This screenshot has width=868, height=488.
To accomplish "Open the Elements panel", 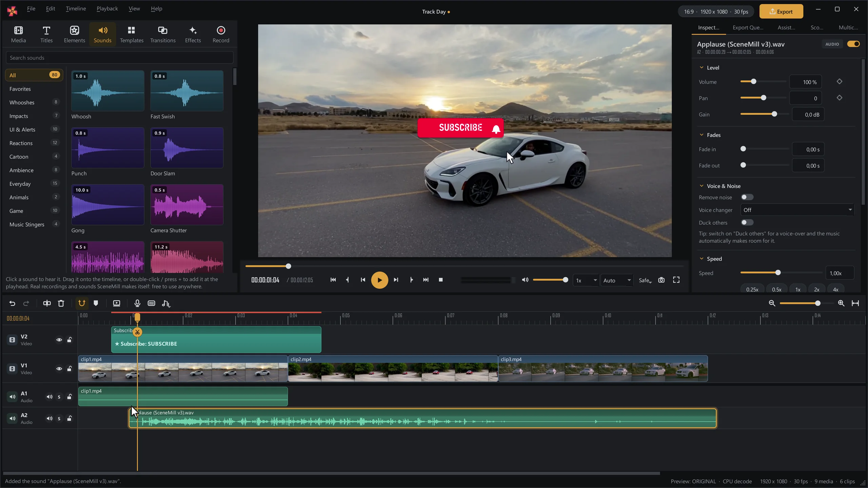I will [x=74, y=34].
